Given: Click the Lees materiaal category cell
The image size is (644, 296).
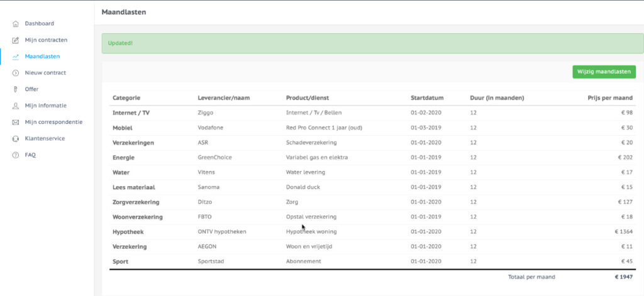Looking at the screenshot, I should pyautogui.click(x=133, y=187).
